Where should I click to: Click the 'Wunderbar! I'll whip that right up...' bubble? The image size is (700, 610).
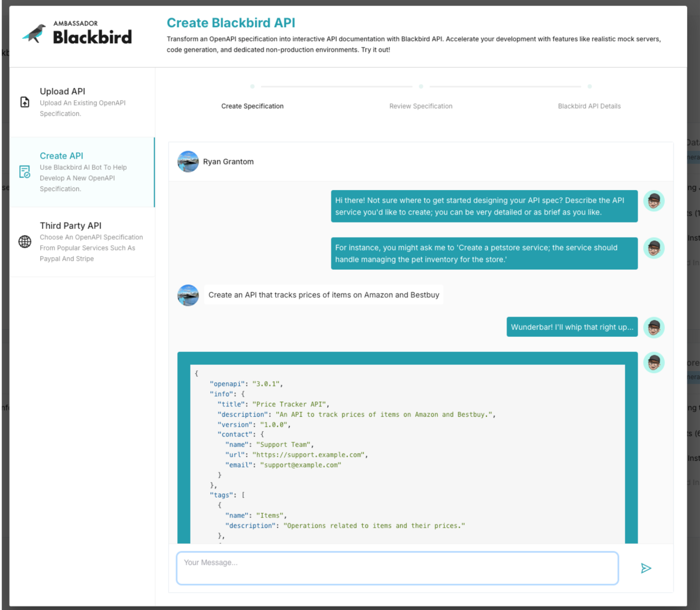click(x=572, y=327)
